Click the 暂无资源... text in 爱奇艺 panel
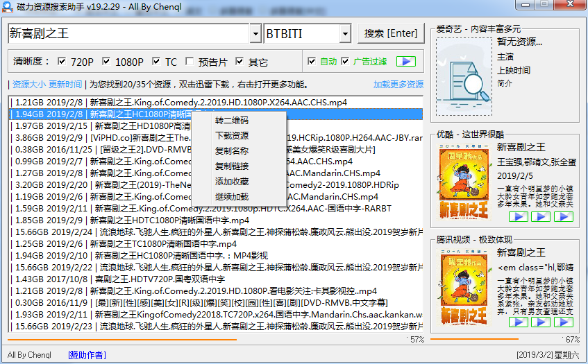588x364 pixels. pos(520,42)
